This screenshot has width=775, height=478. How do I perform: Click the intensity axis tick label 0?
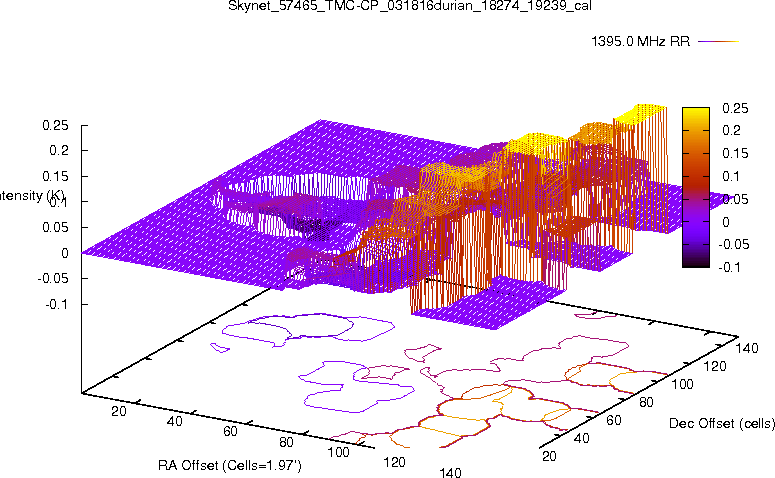(x=64, y=254)
